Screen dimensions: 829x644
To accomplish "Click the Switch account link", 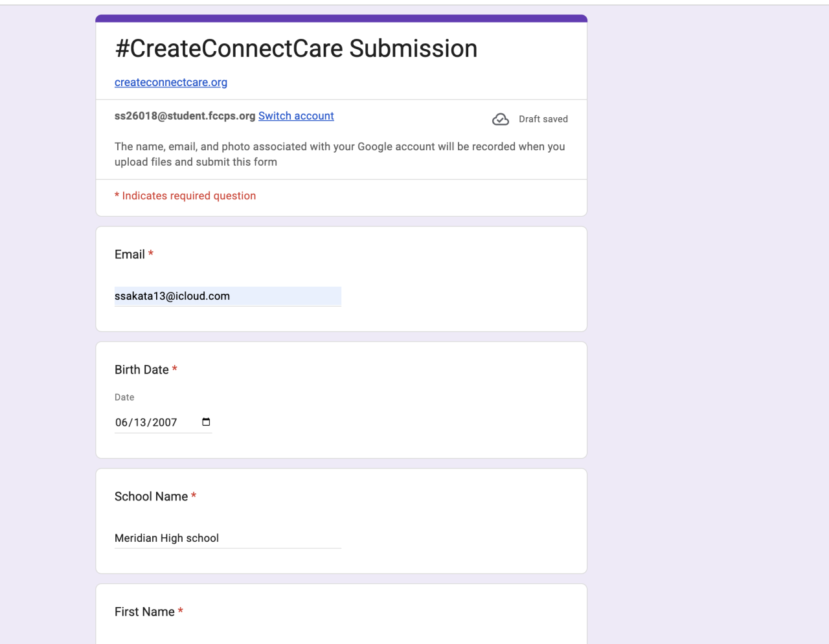I will [296, 116].
